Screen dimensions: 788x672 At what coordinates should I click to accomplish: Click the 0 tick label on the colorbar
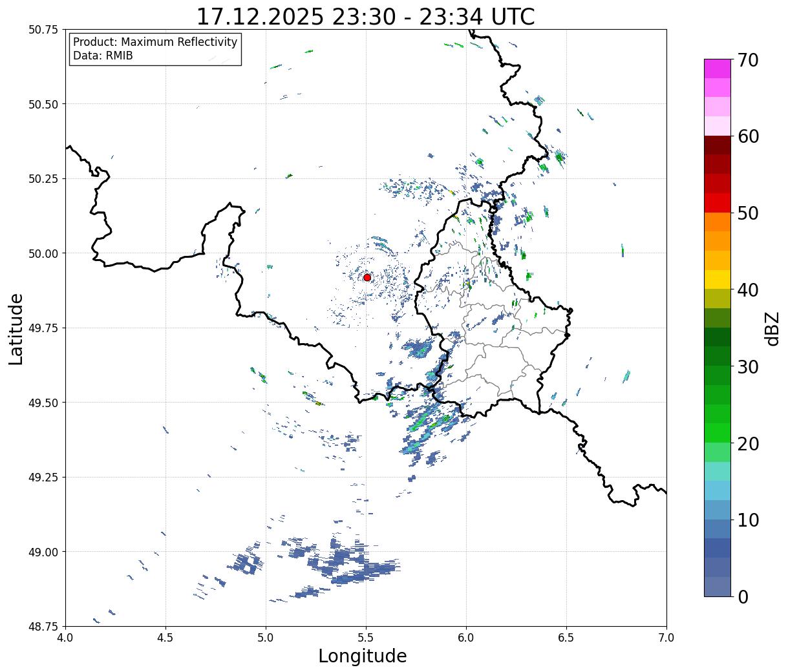coord(743,596)
